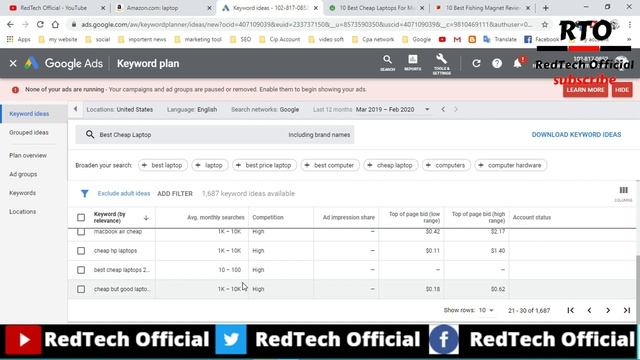Click ADD FILTER
This screenshot has width=640, height=360.
coord(175,194)
